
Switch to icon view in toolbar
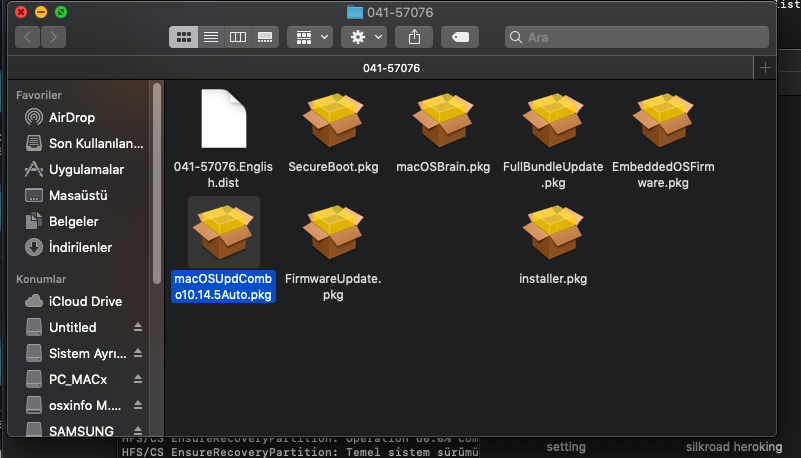click(x=184, y=37)
